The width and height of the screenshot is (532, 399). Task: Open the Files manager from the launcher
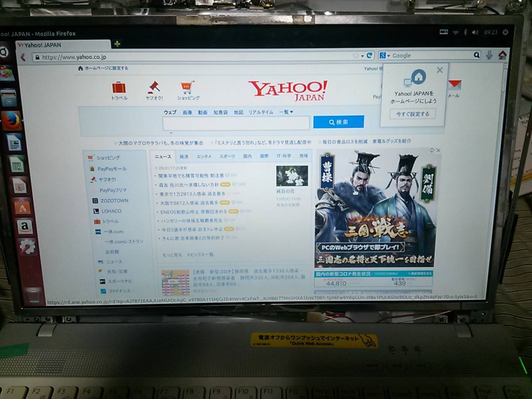point(9,98)
